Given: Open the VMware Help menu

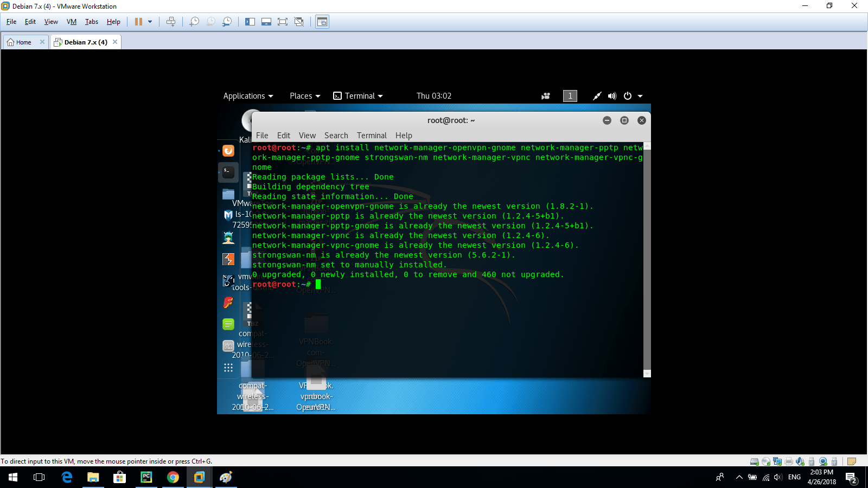Looking at the screenshot, I should click(113, 22).
